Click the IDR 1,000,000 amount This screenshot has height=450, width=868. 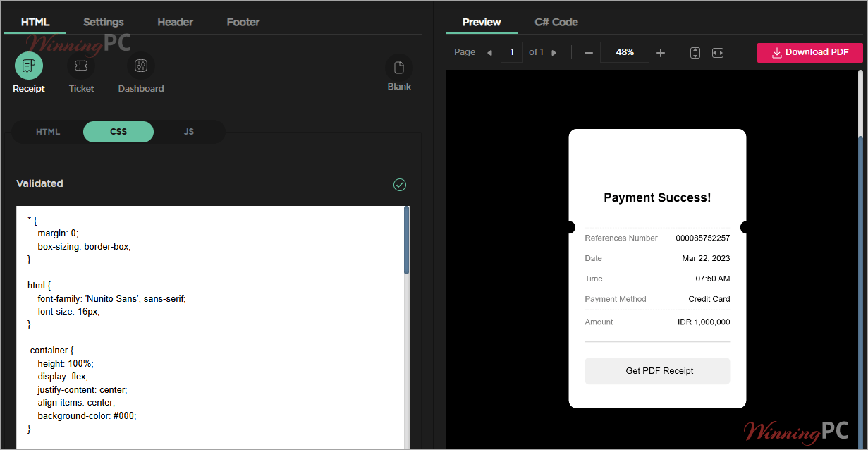pos(704,322)
